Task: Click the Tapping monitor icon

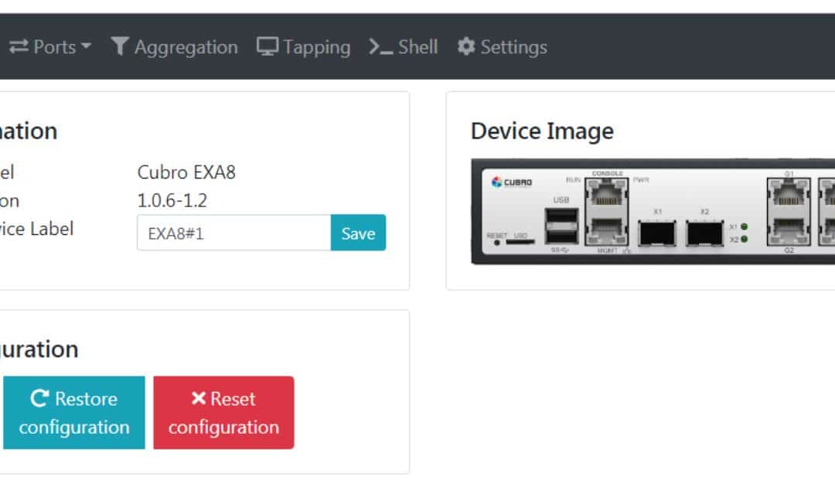Action: (268, 46)
